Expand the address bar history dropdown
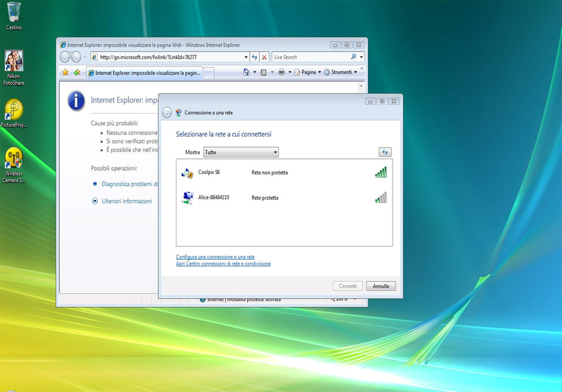 point(246,57)
